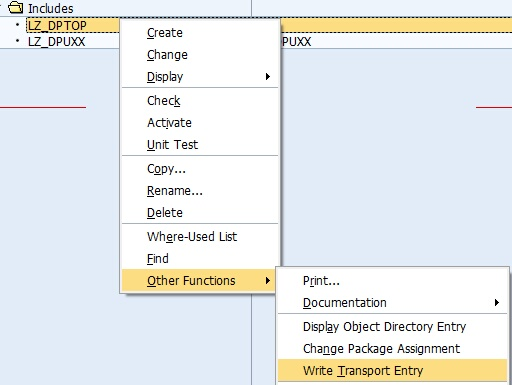Select the LZ_DPTOP include
This screenshot has height=385, width=512.
[x=57, y=26]
